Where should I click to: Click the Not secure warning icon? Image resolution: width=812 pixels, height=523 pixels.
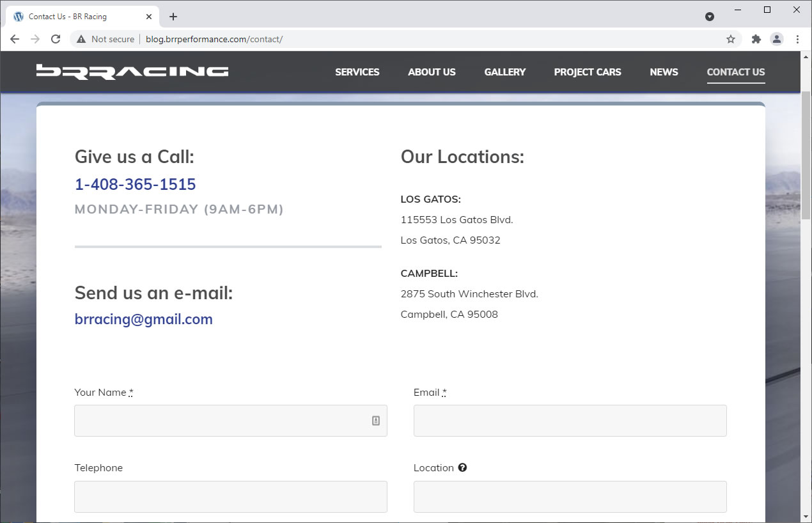coord(81,39)
